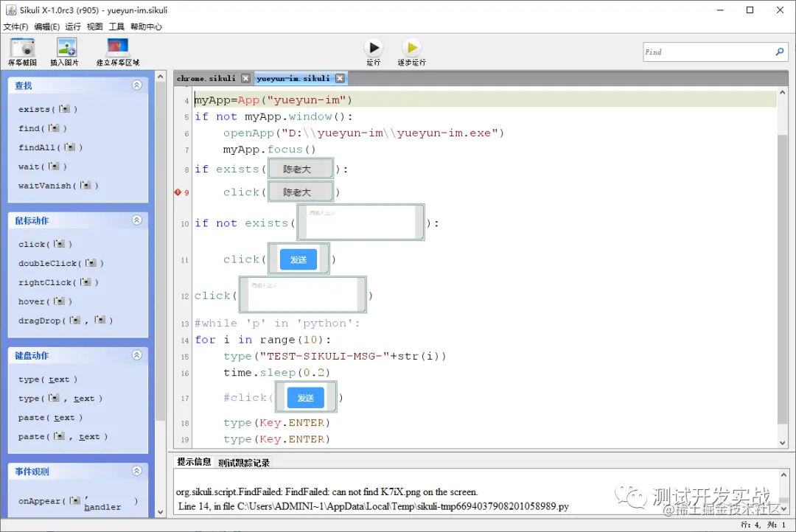Image resolution: width=796 pixels, height=532 pixels.
Task: Click the create screen region icon
Action: point(118,48)
